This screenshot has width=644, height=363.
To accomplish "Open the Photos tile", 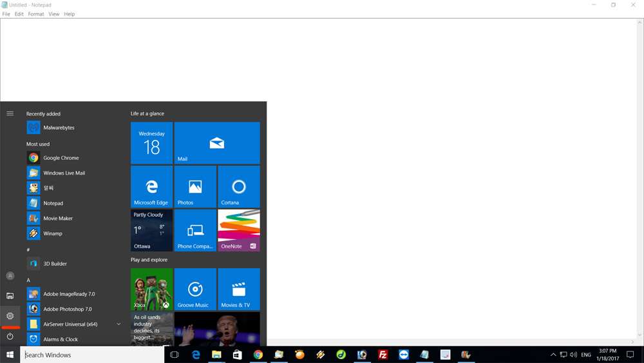I will 195,186.
